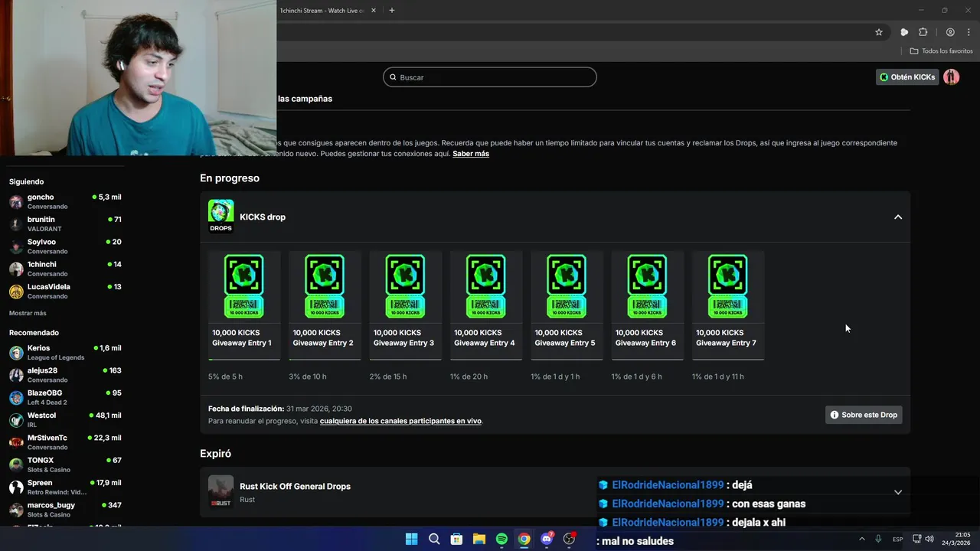Open the volume tray icon
980x551 pixels.
929,539
